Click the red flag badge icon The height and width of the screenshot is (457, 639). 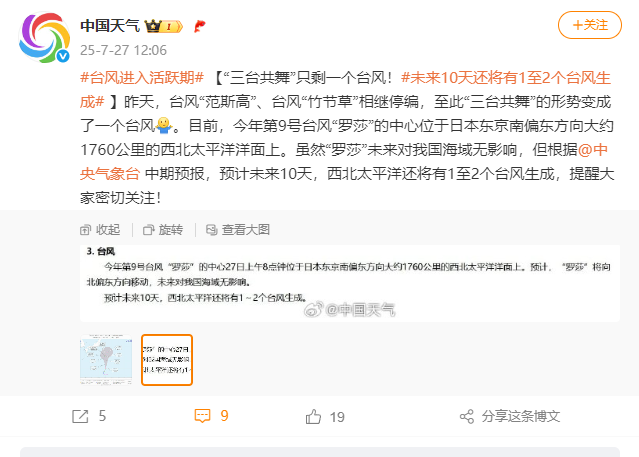pos(199,26)
